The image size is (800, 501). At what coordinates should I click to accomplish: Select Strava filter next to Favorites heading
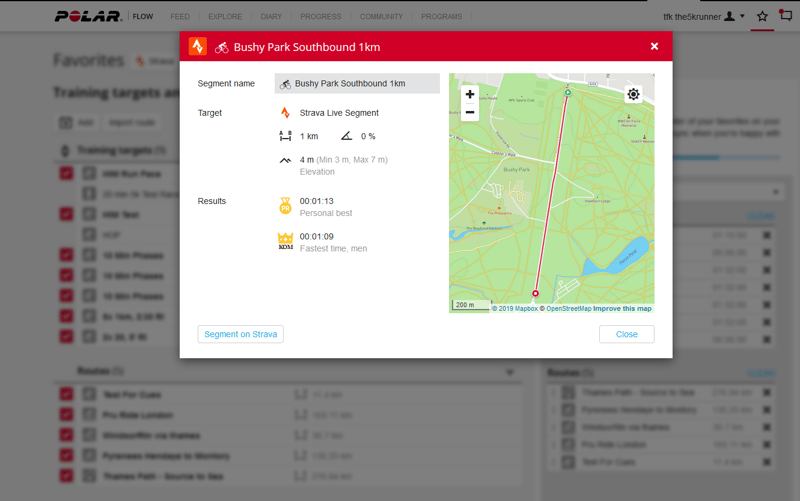[155, 62]
